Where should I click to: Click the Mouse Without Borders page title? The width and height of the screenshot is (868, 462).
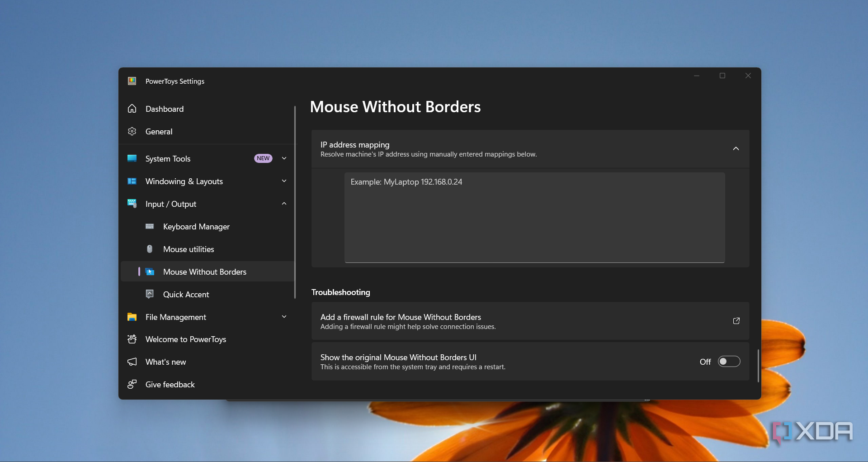tap(395, 107)
